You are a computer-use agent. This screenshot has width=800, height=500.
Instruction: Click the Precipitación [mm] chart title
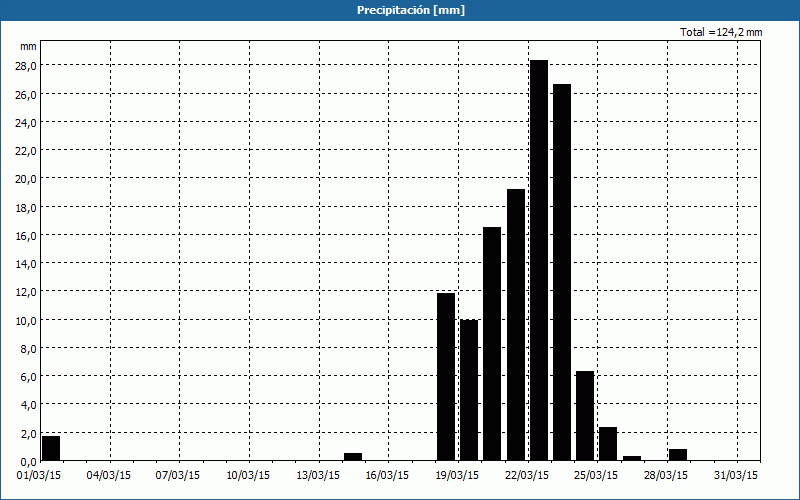pyautogui.click(x=411, y=10)
